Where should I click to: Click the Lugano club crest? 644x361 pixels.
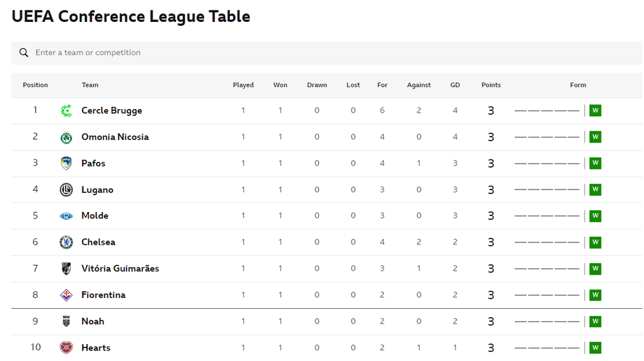[66, 190]
